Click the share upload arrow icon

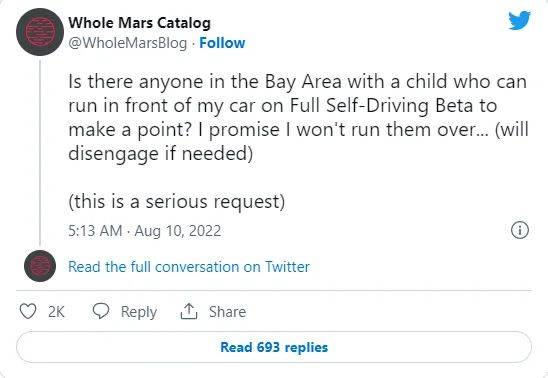pos(189,312)
